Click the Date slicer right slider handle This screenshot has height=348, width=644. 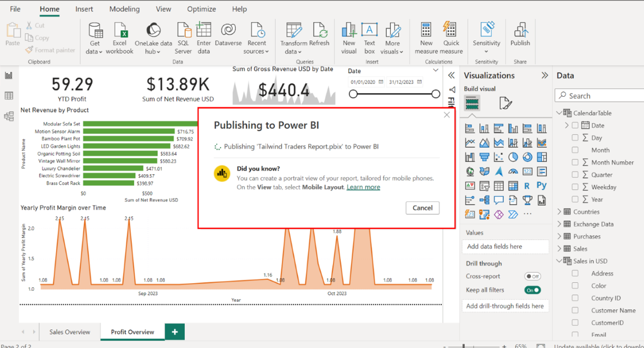click(x=436, y=94)
